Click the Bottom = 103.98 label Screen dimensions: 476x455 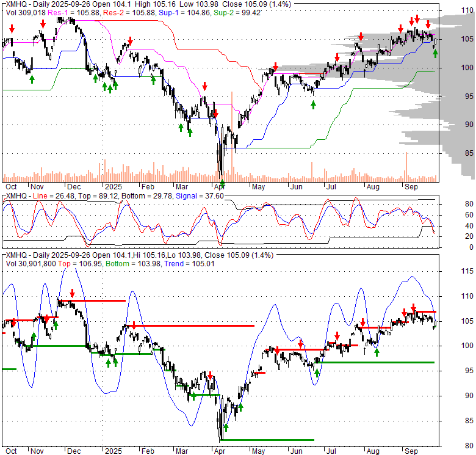(x=133, y=264)
